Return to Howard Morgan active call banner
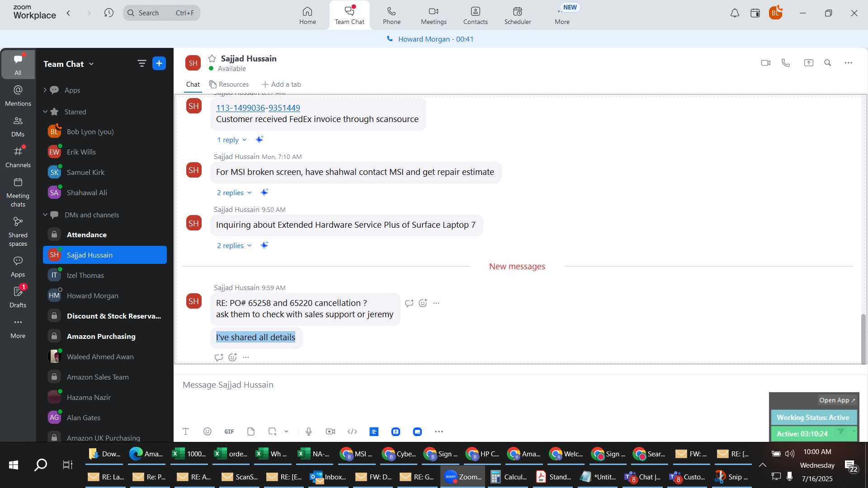 (x=430, y=39)
